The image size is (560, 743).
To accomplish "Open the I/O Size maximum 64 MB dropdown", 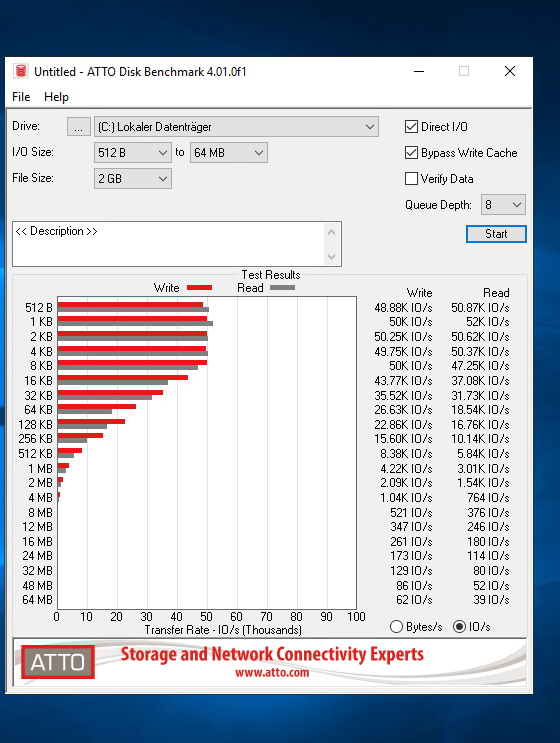I will point(229,153).
